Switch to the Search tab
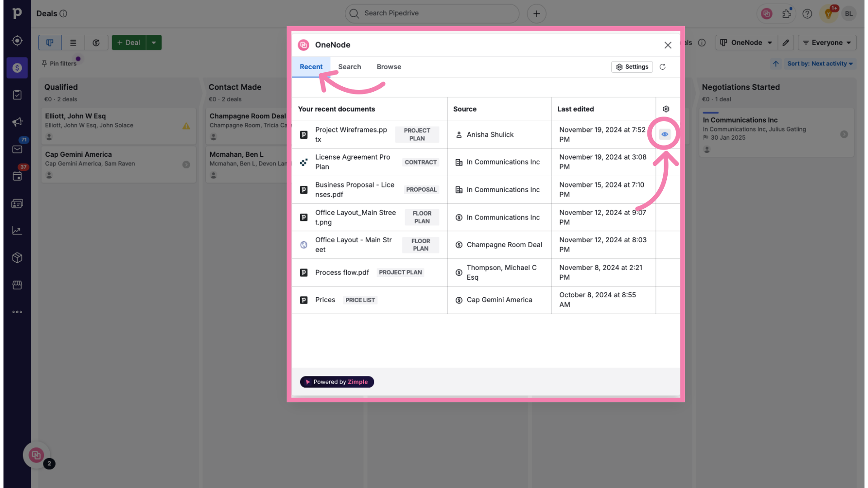 click(x=349, y=67)
